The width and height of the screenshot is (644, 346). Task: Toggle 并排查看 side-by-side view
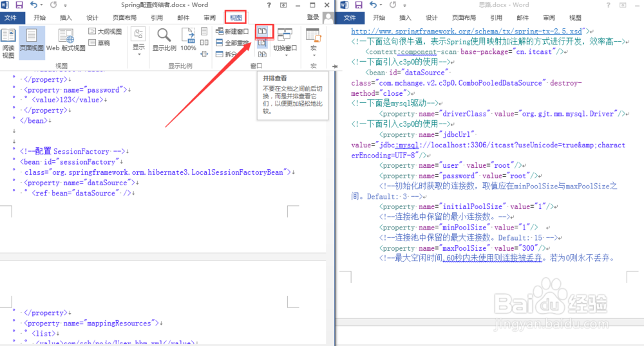coord(263,31)
